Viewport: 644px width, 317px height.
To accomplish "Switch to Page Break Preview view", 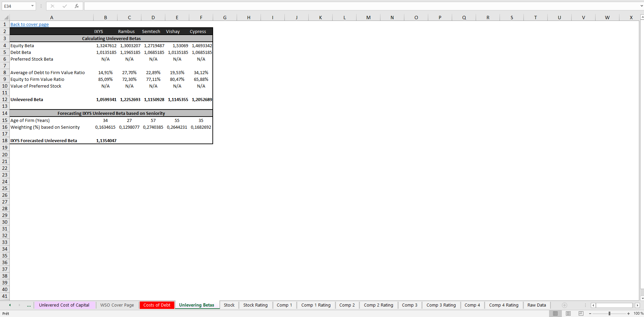I will click(x=581, y=313).
